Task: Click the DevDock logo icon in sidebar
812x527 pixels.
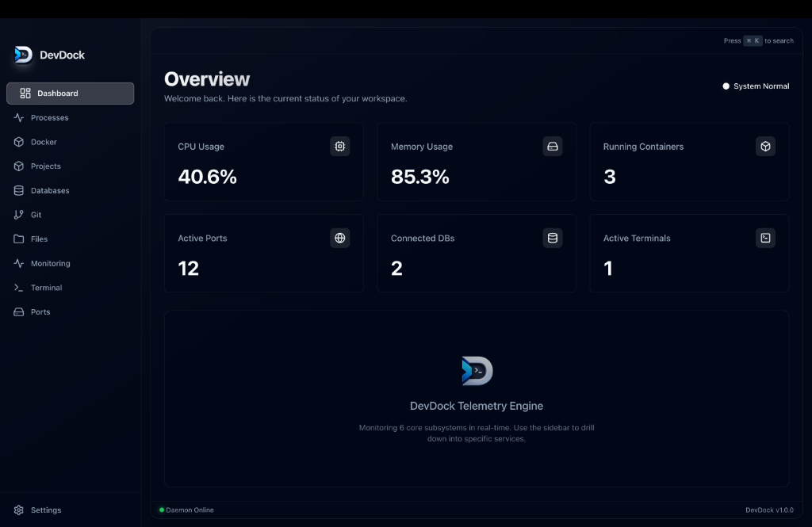Action: pyautogui.click(x=23, y=55)
